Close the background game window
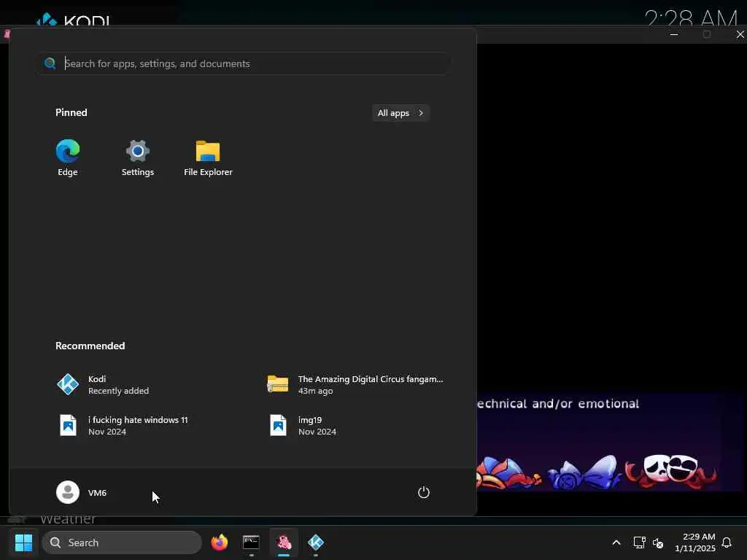747x560 pixels. pos(740,34)
